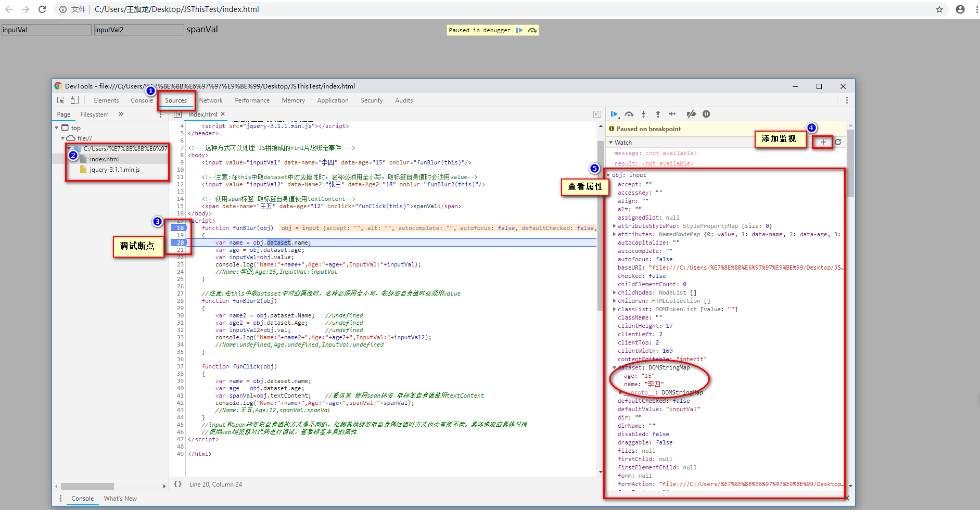
Task: Open console drawer three-dot menu
Action: click(60, 498)
